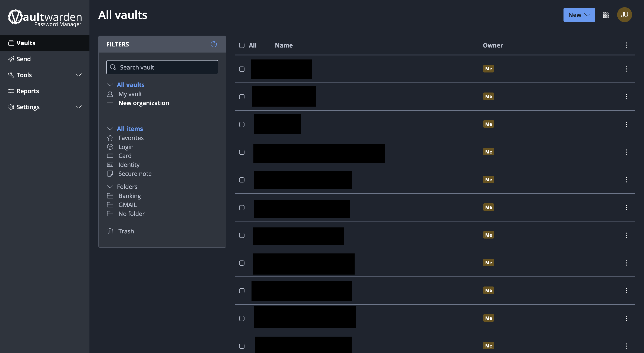Select checkbox of the second vault item
Image resolution: width=644 pixels, height=353 pixels.
(x=242, y=97)
